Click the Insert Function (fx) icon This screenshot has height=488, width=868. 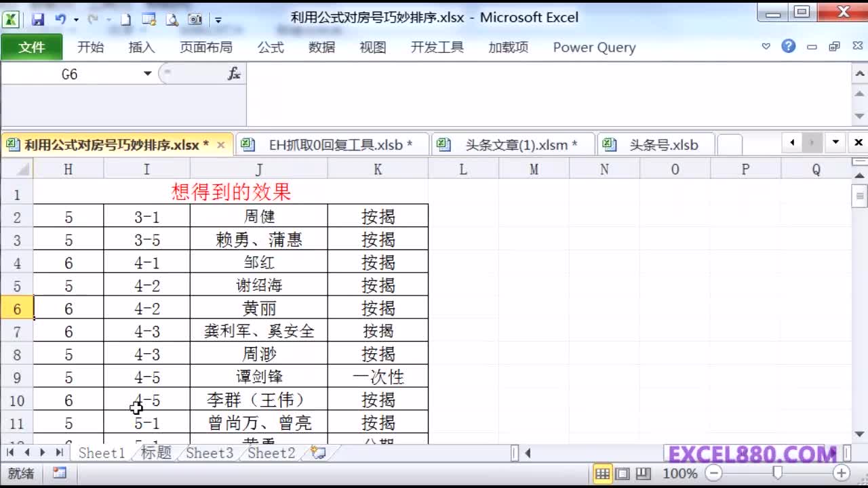[234, 73]
